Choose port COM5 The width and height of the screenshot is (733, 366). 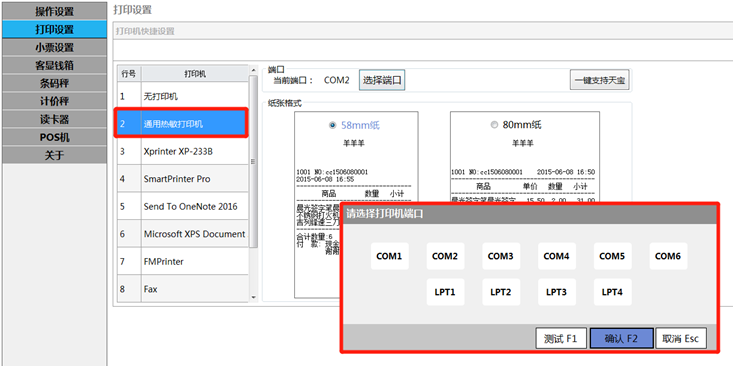click(612, 256)
